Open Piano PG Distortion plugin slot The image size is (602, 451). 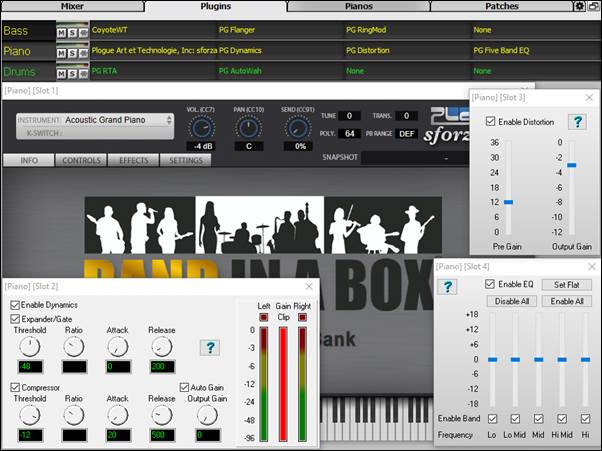point(407,50)
